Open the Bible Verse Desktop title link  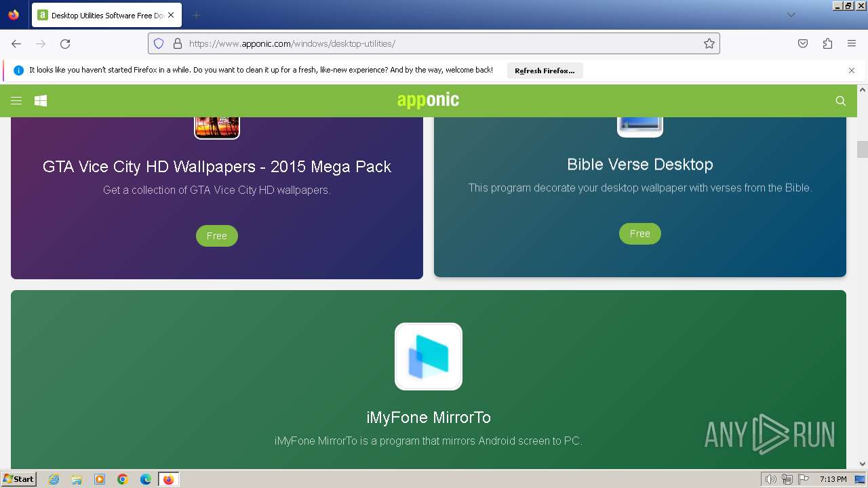pos(640,164)
